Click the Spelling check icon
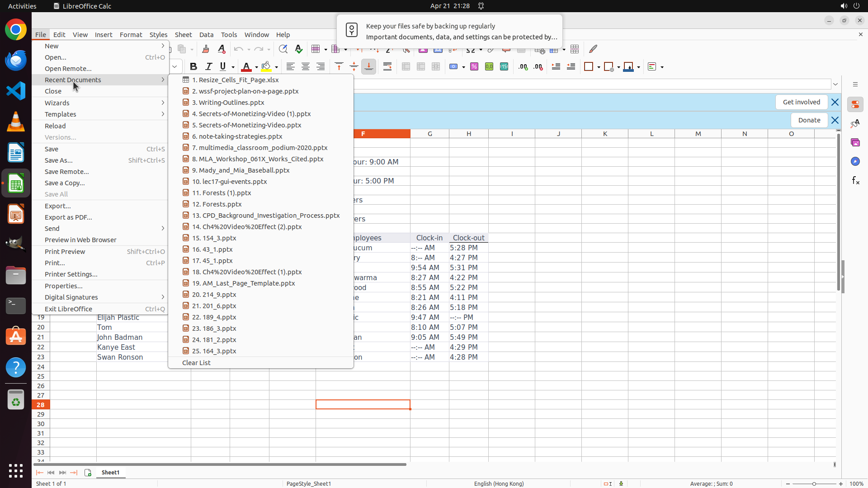868x488 pixels. (299, 49)
